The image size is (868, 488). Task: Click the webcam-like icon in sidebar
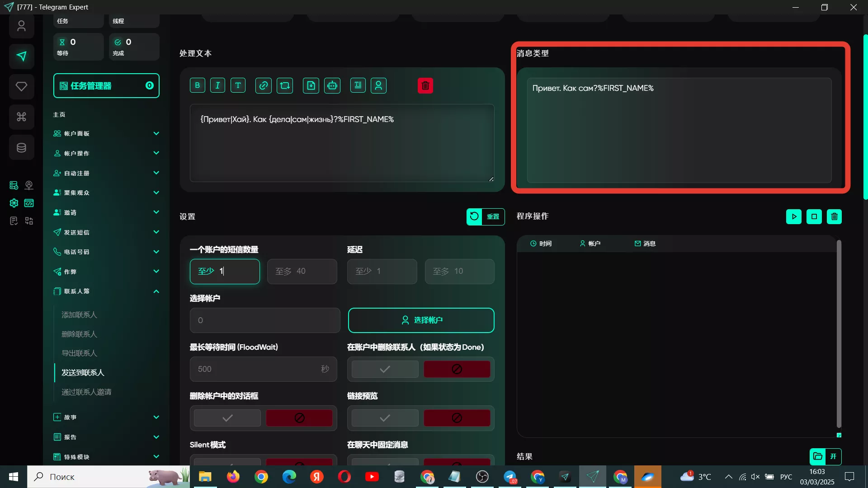tap(29, 185)
